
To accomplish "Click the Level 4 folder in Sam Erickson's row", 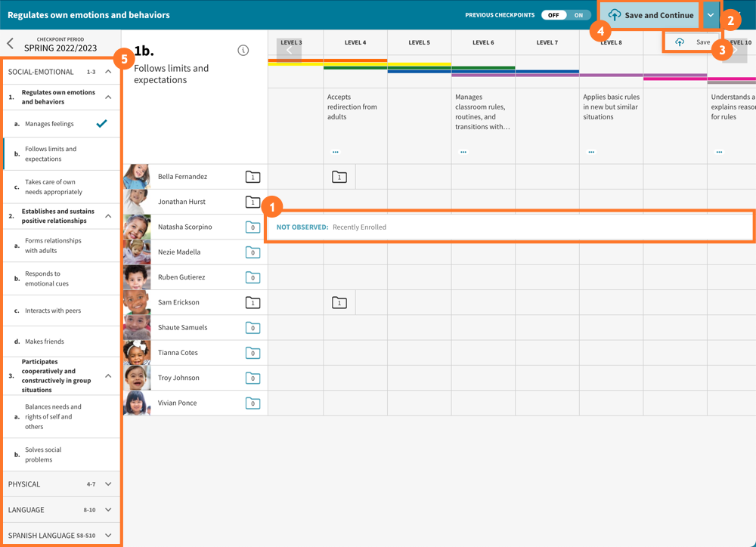I will 339,303.
